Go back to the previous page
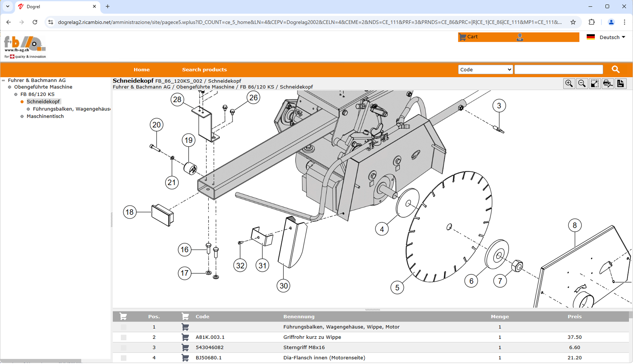 (x=9, y=22)
